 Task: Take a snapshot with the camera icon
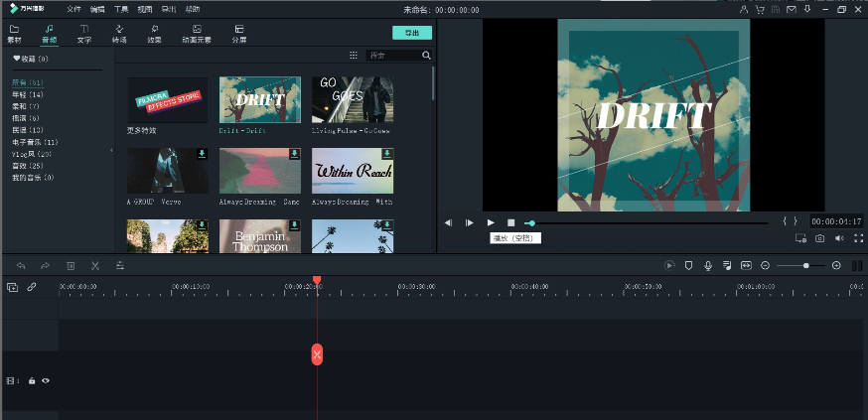coord(819,238)
